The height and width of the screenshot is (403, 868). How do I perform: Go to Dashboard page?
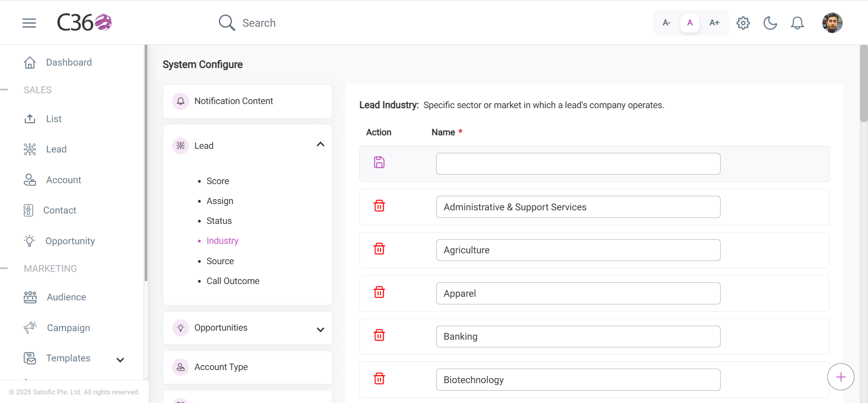point(69,62)
